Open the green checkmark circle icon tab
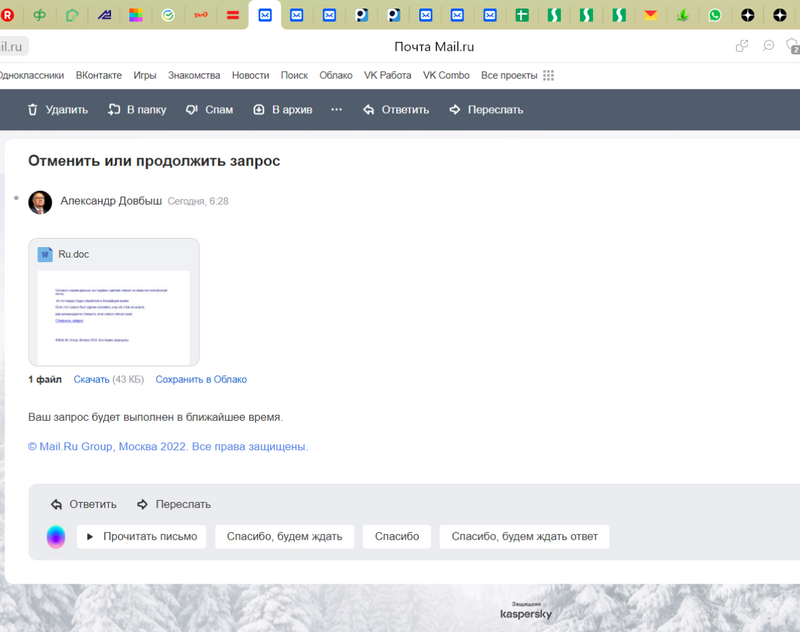800x632 pixels. click(x=168, y=15)
